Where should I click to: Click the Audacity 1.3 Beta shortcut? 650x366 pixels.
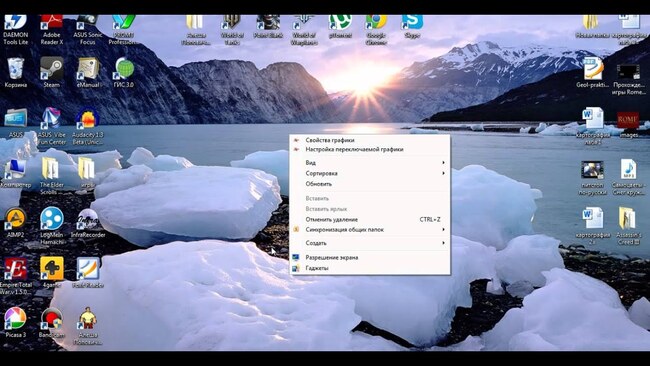pyautogui.click(x=87, y=126)
